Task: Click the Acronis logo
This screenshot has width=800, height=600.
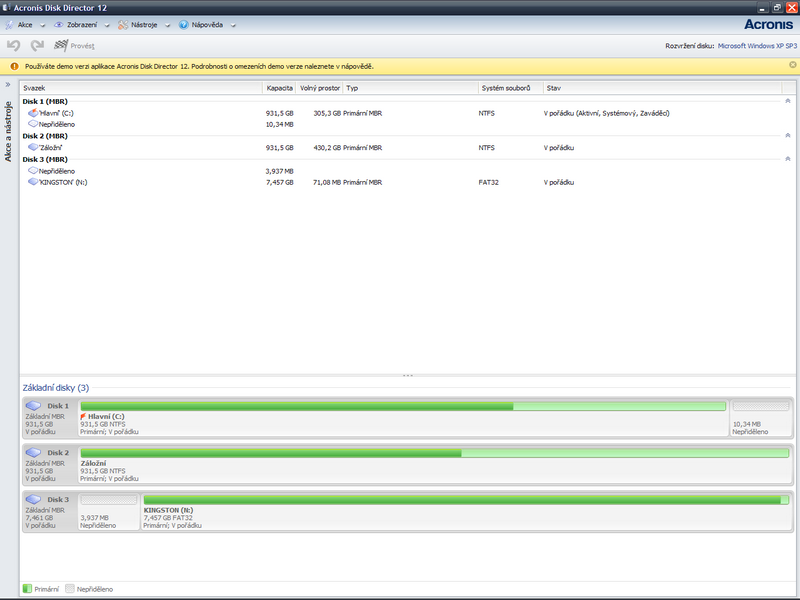Action: click(768, 24)
